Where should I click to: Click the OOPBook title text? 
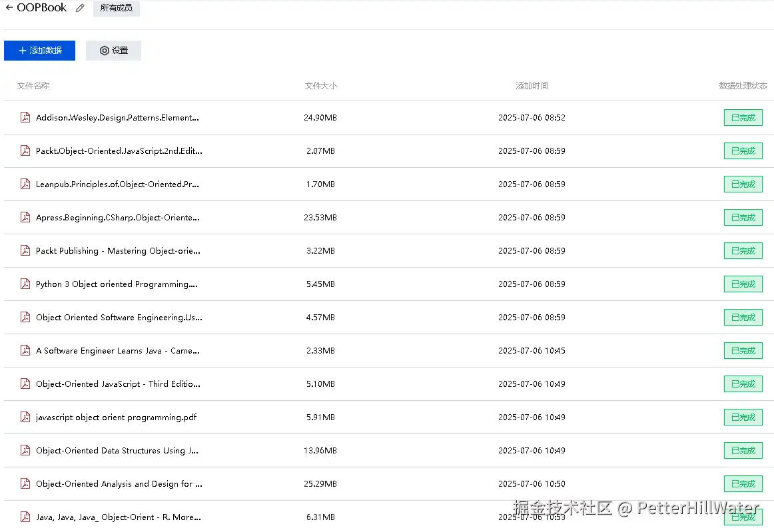(41, 7)
